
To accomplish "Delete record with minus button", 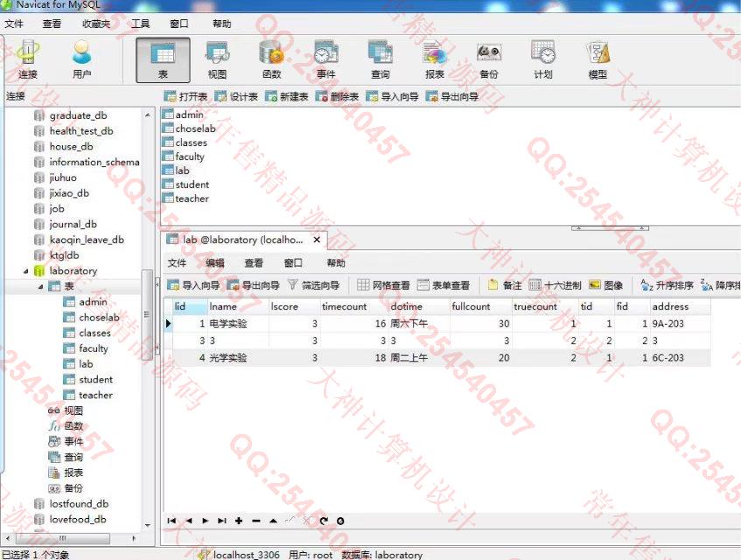I will 256,521.
